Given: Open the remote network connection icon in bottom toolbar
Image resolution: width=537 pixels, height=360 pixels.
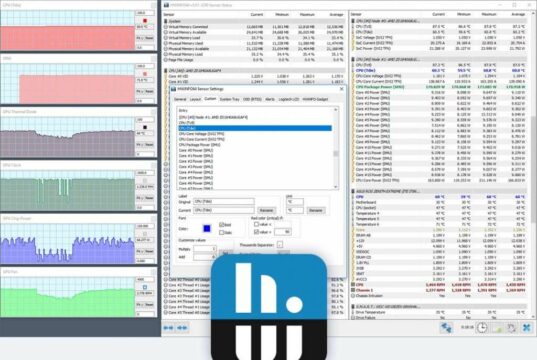Looking at the screenshot, I should click(446, 327).
